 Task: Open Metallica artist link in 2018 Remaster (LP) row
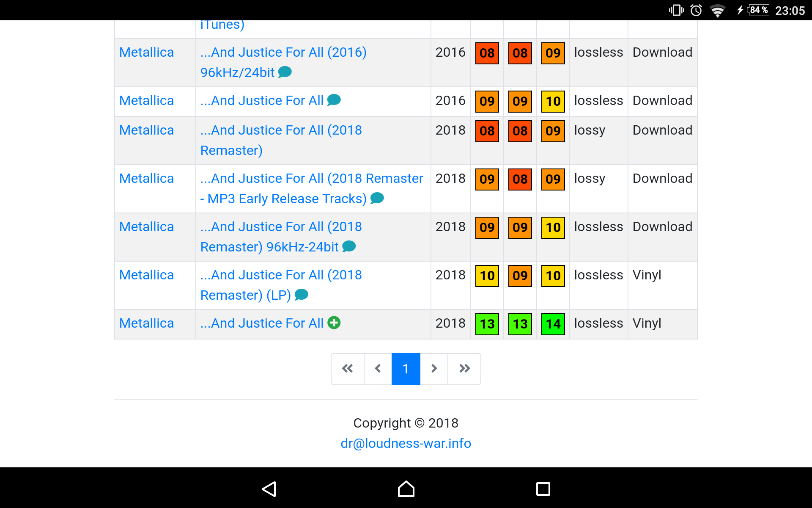[x=146, y=275]
